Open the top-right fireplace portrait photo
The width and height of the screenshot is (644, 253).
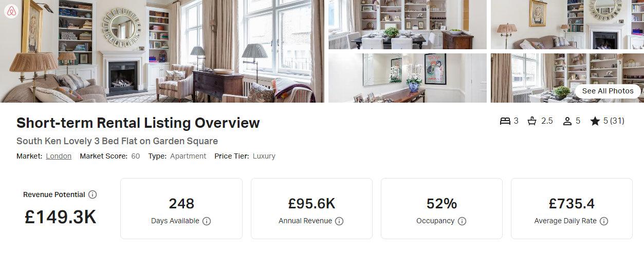[567, 25]
